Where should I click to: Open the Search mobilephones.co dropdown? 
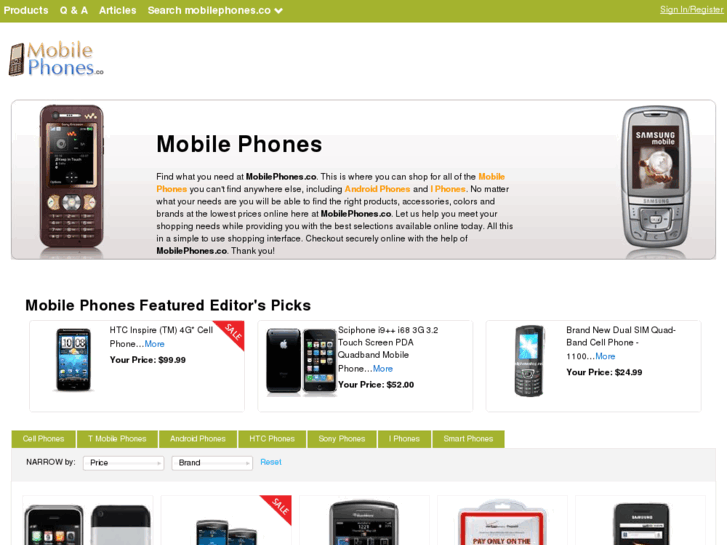coord(215,10)
